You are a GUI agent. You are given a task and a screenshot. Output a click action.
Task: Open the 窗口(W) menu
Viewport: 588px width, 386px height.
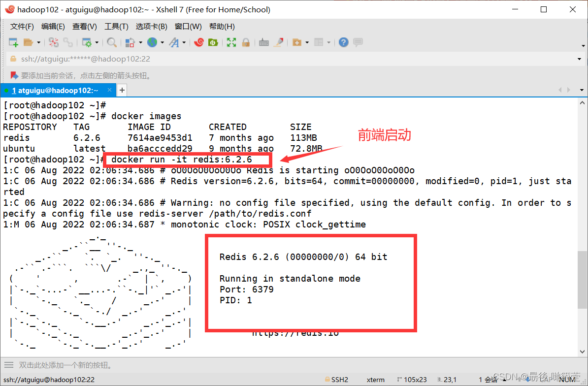[188, 27]
